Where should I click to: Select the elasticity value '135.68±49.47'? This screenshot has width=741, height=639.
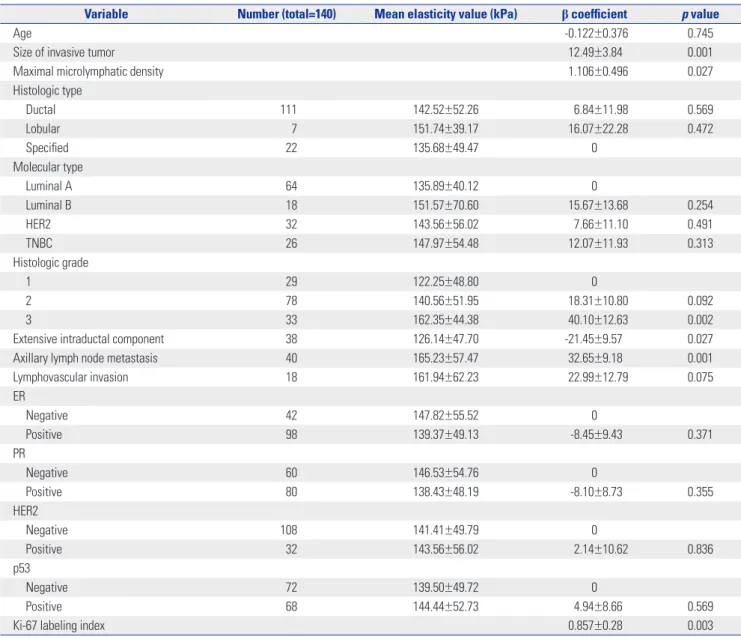coord(446,148)
